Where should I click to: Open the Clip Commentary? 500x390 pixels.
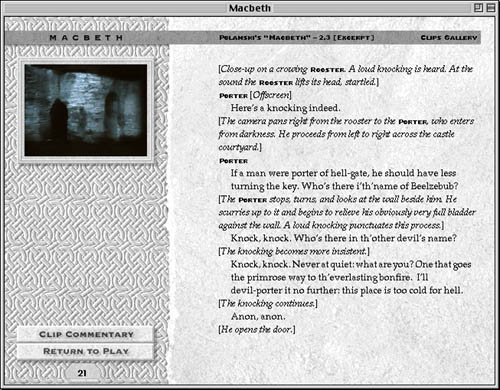(86, 334)
